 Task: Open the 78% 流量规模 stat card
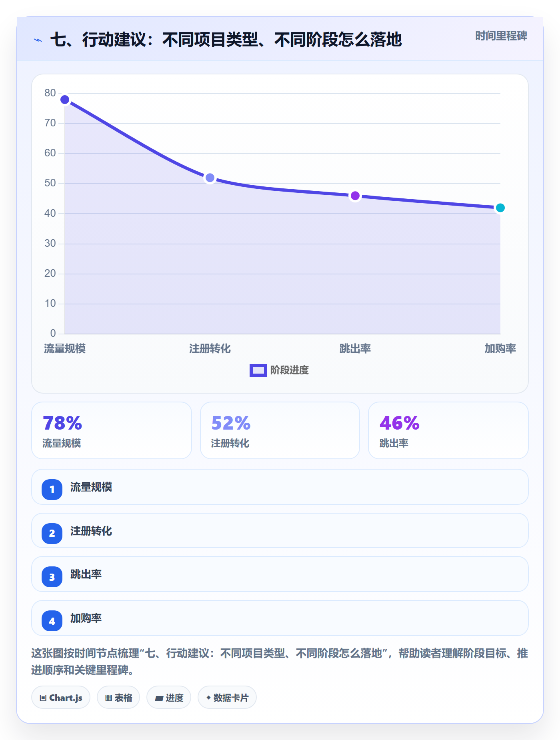pos(112,430)
